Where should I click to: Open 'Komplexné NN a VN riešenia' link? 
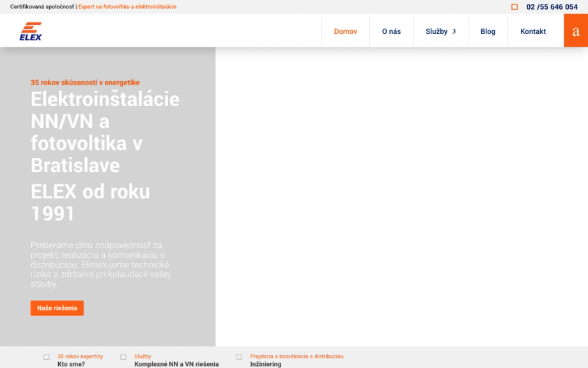pyautogui.click(x=176, y=364)
